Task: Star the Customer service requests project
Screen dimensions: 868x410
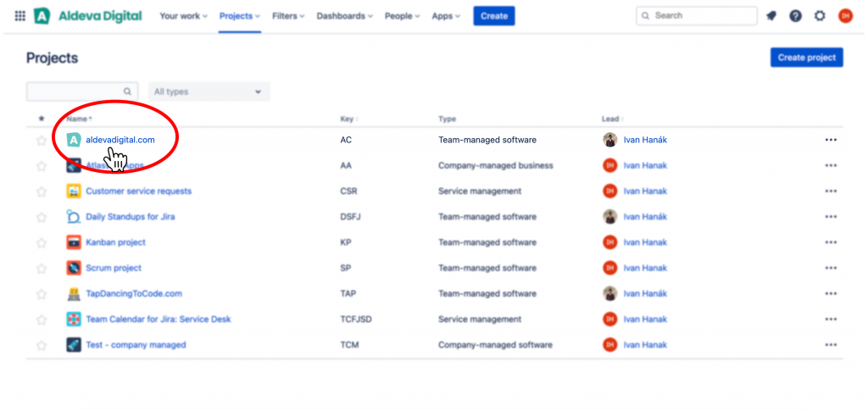Action: pyautogui.click(x=42, y=191)
